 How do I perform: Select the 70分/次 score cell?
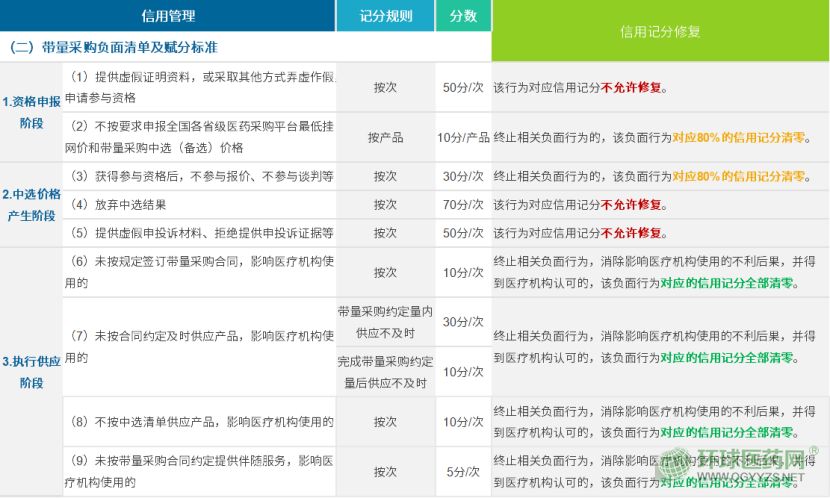[463, 205]
